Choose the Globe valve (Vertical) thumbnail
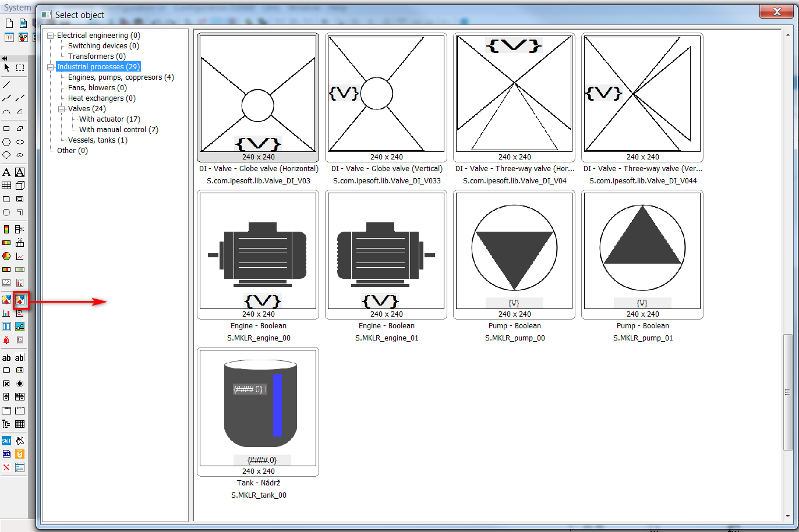Image resolution: width=799 pixels, height=532 pixels. pyautogui.click(x=386, y=94)
